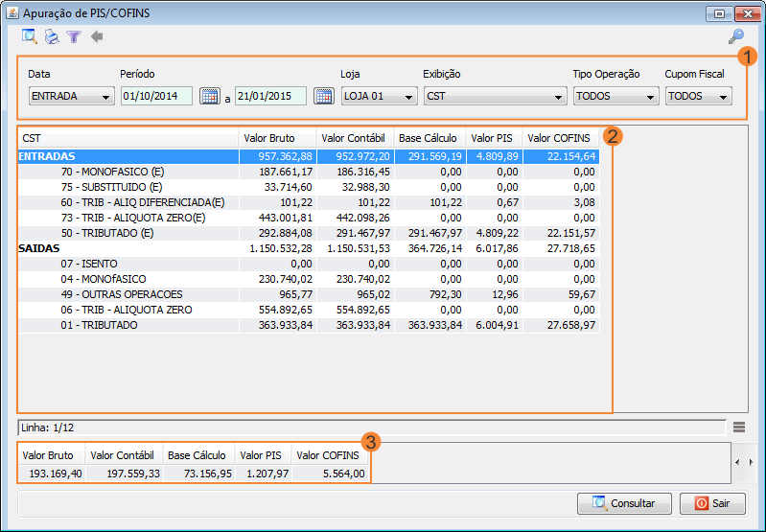Screen dimensions: 766x532
Task: Click the totals Valor Contábil 197.559,33
Action: tap(124, 474)
